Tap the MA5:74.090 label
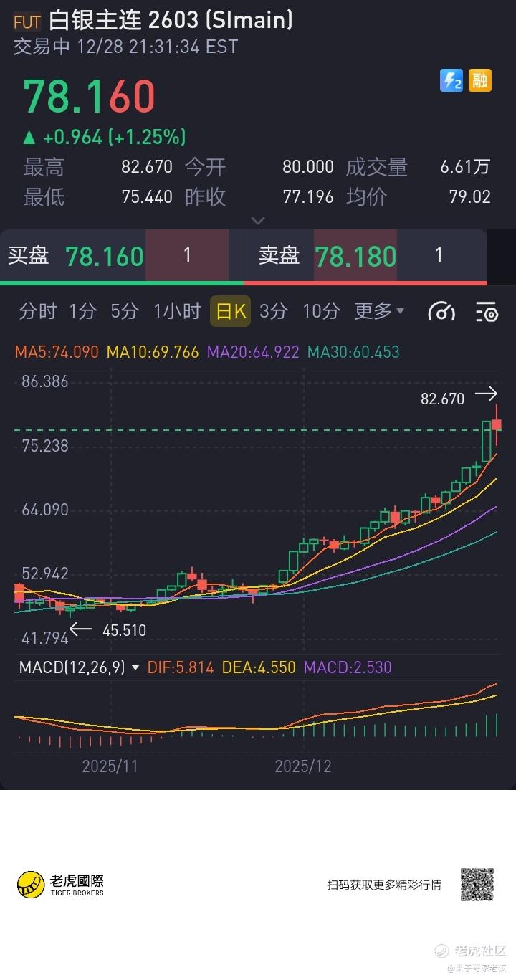The width and height of the screenshot is (516, 980). 57,352
